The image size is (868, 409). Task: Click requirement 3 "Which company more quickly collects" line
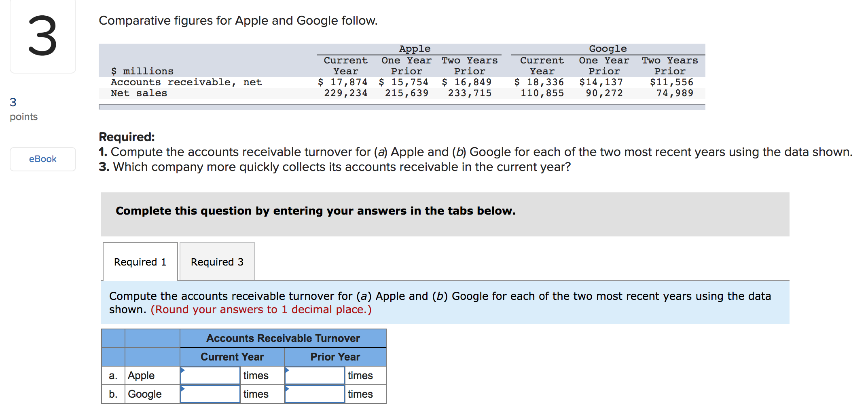tap(335, 167)
